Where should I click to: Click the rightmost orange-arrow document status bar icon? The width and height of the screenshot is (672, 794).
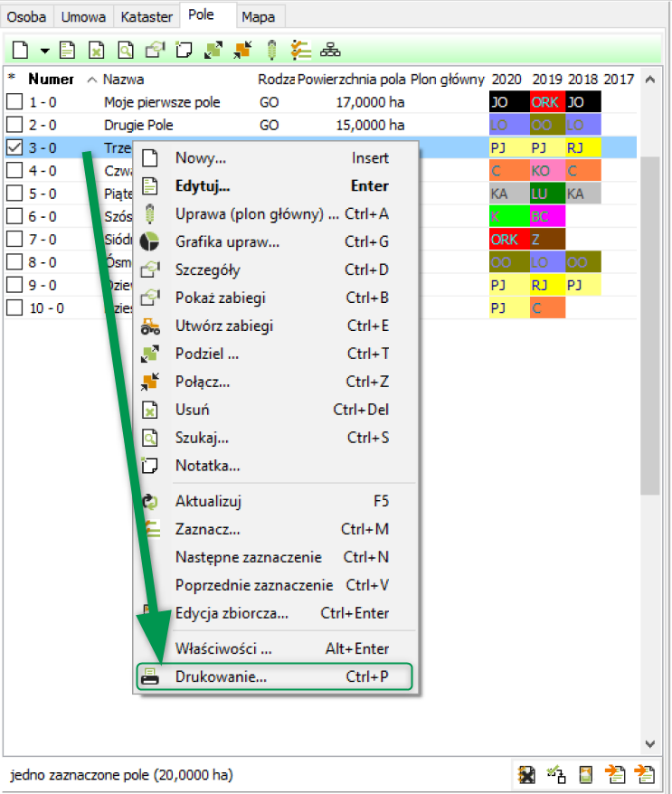pos(645,774)
